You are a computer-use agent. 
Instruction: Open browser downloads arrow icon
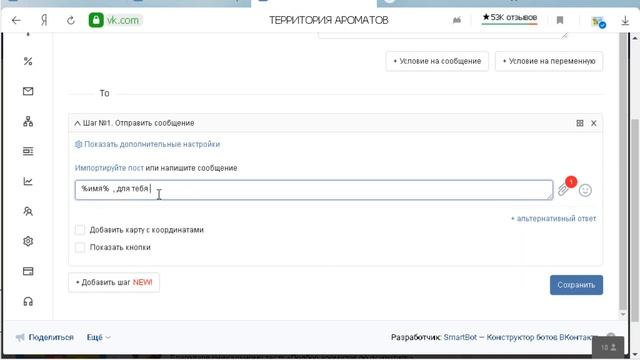click(625, 20)
